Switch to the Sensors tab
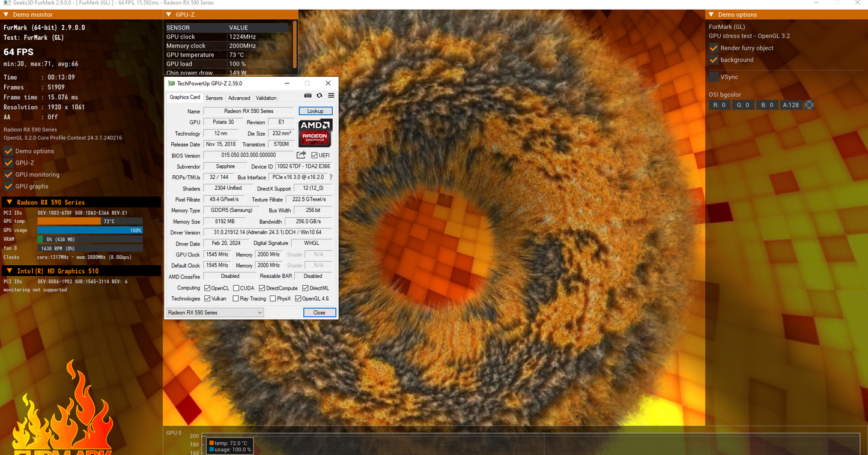 click(214, 98)
